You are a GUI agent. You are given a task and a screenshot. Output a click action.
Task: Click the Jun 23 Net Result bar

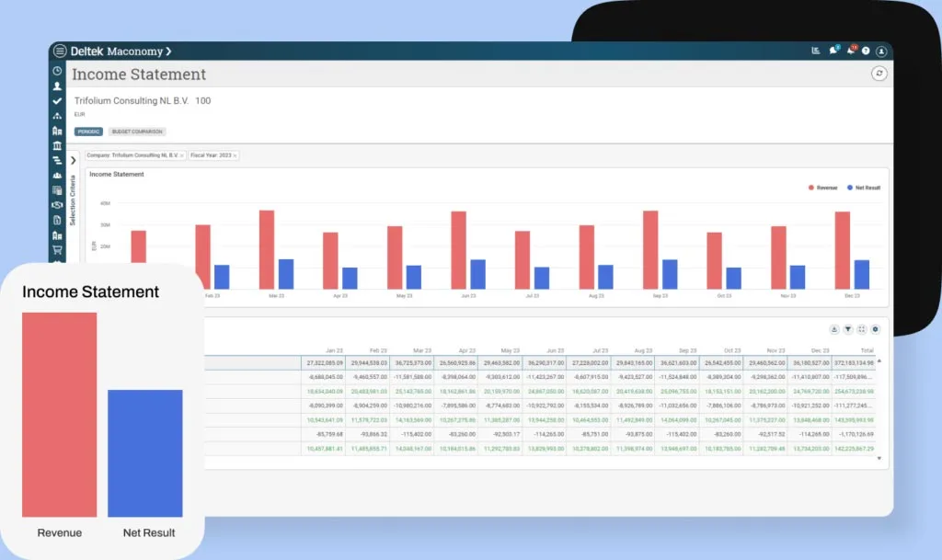coord(477,274)
